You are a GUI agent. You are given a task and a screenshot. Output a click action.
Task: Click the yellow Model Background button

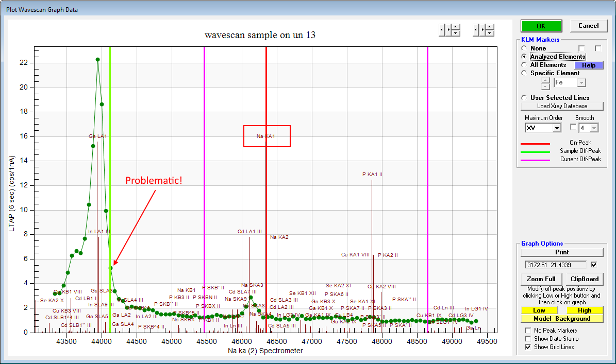click(x=562, y=319)
